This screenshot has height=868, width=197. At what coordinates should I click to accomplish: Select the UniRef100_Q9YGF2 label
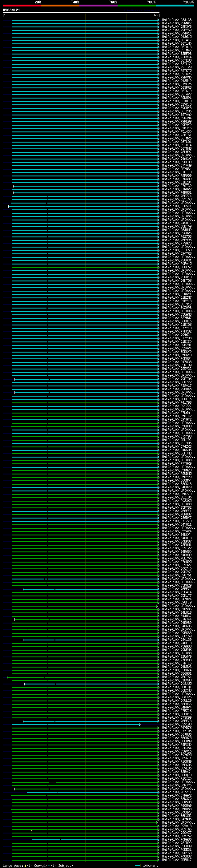tap(177, 419)
